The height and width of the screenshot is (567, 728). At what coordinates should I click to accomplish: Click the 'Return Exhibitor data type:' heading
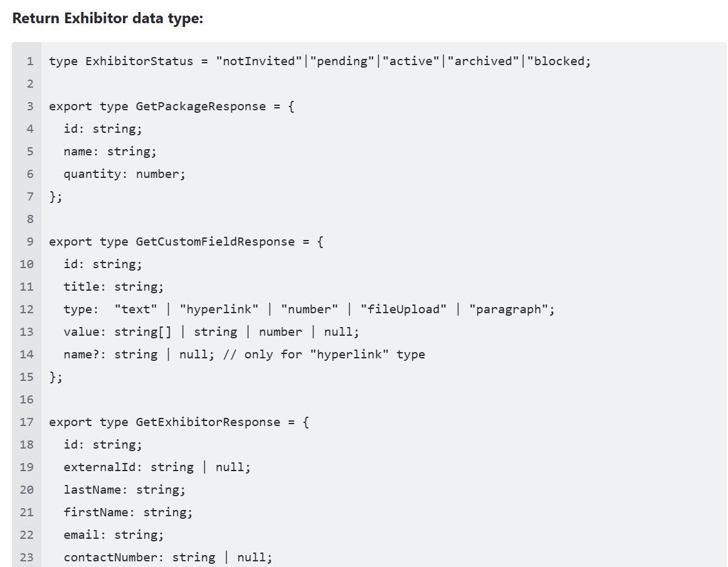click(x=108, y=18)
